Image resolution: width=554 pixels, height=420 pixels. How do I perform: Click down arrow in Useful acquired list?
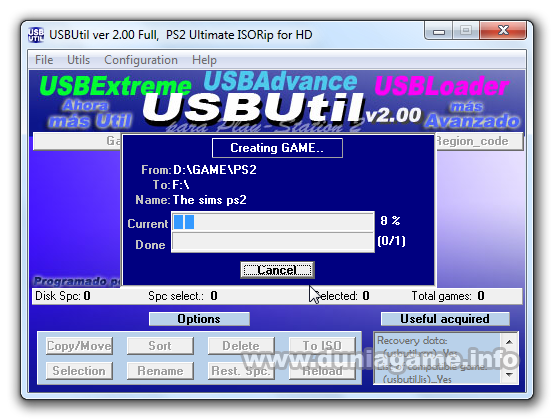point(509,374)
